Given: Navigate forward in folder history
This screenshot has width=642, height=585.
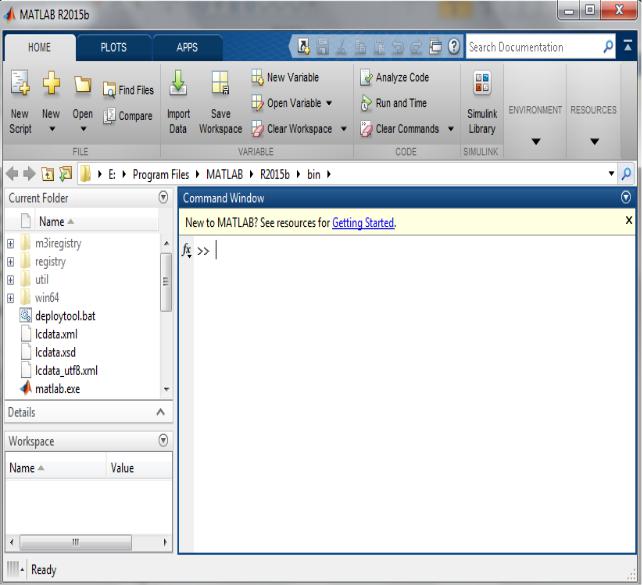Looking at the screenshot, I should (29, 174).
